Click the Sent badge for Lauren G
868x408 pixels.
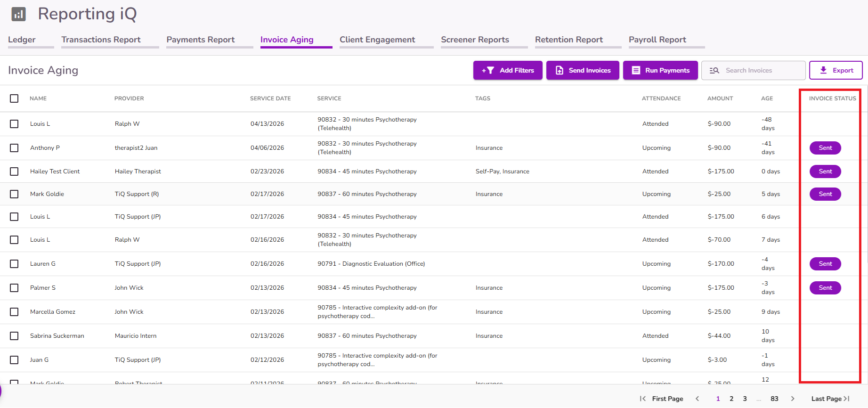tap(825, 264)
